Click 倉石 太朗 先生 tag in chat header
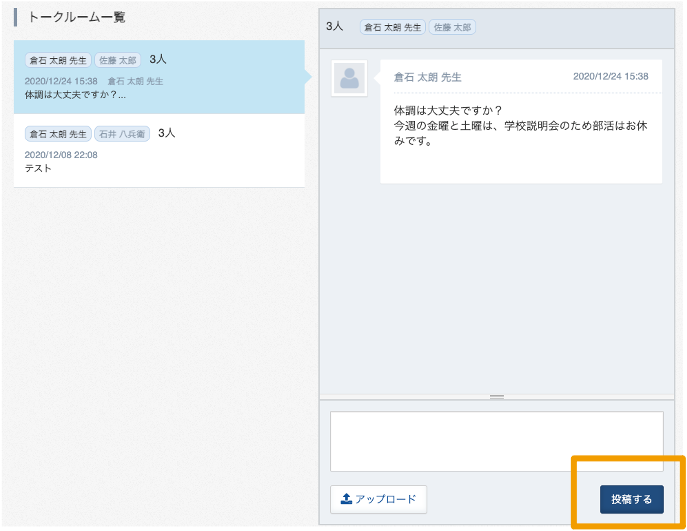This screenshot has width=687, height=531. [x=393, y=27]
